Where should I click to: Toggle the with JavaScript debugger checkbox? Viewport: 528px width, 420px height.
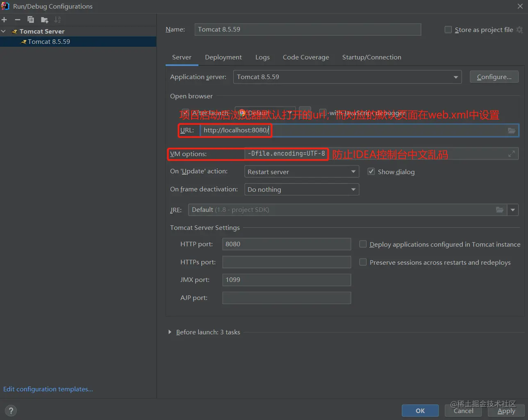coord(323,113)
